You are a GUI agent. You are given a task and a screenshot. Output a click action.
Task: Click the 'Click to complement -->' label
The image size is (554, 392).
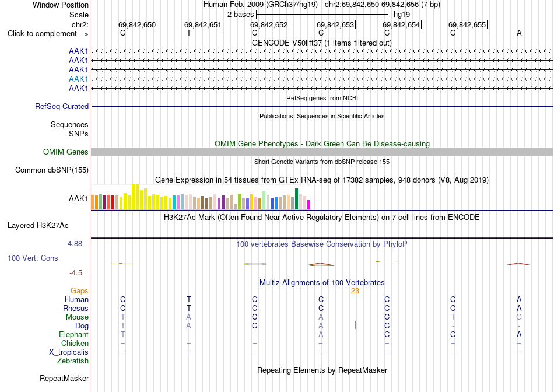[x=48, y=34]
